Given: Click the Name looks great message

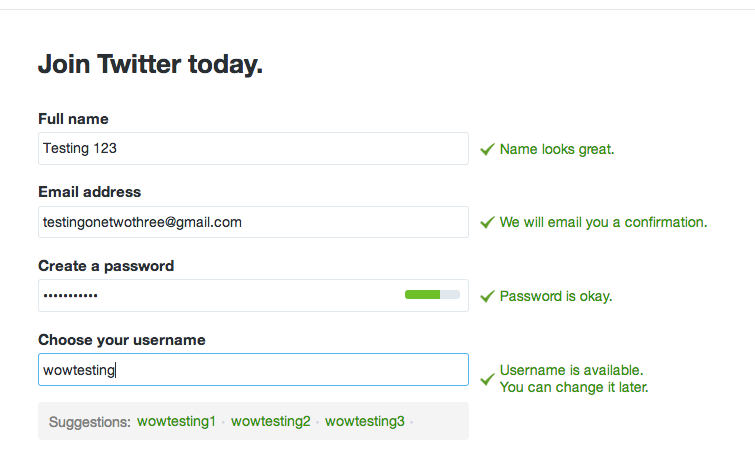Looking at the screenshot, I should point(557,149).
